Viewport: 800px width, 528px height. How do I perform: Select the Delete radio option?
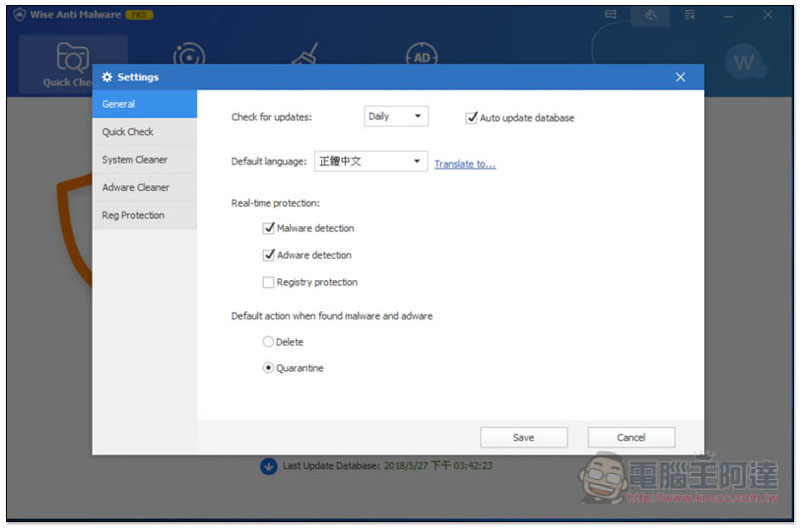268,342
